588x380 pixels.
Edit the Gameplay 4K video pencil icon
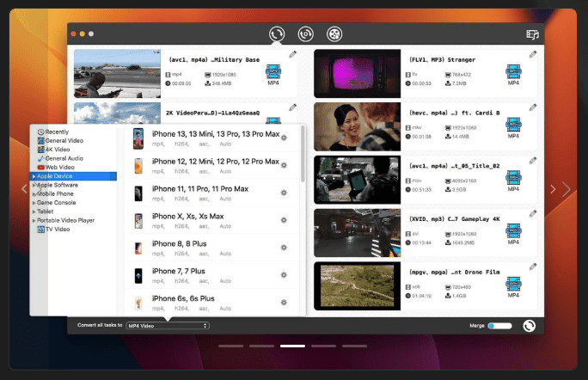[x=532, y=214]
